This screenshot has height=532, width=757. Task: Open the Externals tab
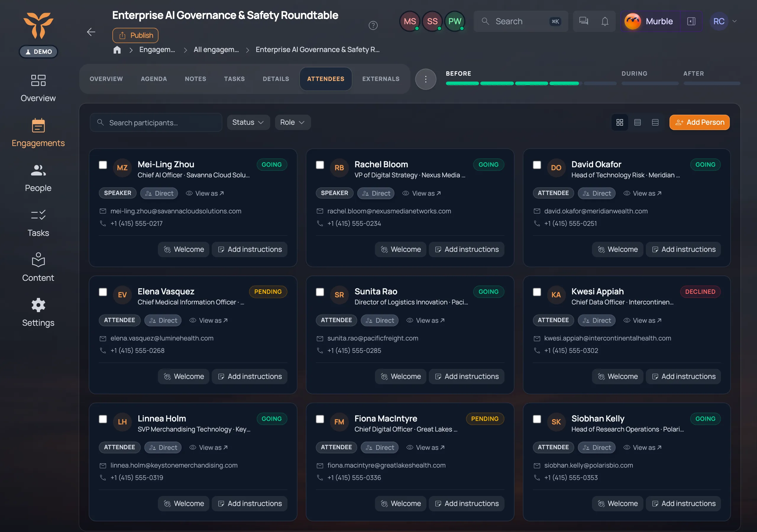381,79
